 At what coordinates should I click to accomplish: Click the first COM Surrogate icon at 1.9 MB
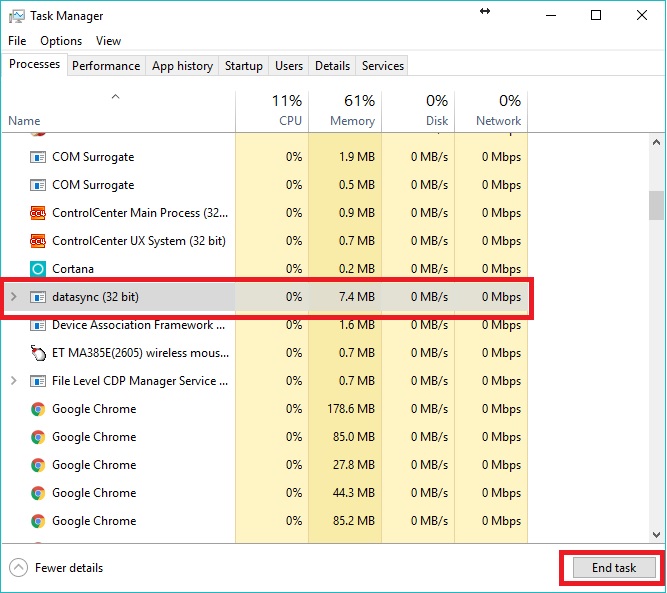[x=38, y=157]
